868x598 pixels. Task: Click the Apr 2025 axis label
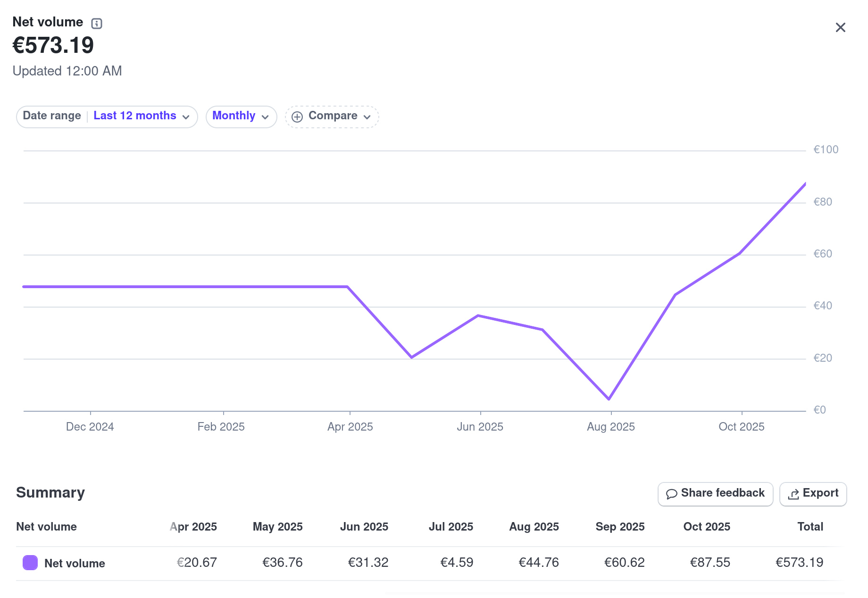pyautogui.click(x=350, y=427)
